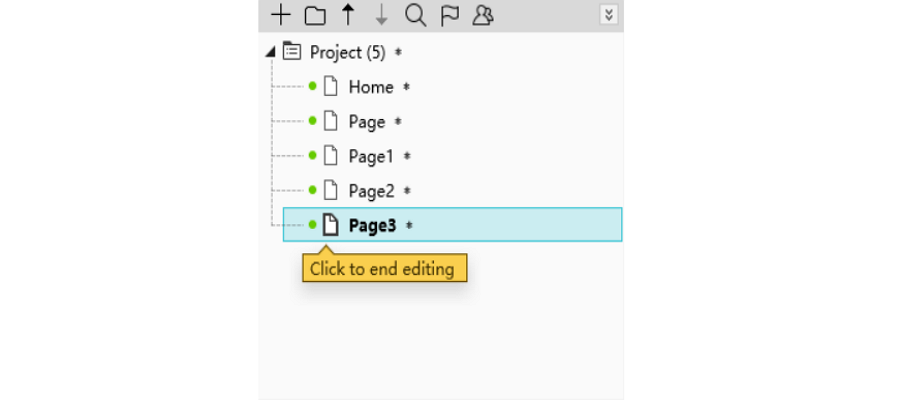Click the Project list icon
The width and height of the screenshot is (900, 400).
click(x=292, y=51)
